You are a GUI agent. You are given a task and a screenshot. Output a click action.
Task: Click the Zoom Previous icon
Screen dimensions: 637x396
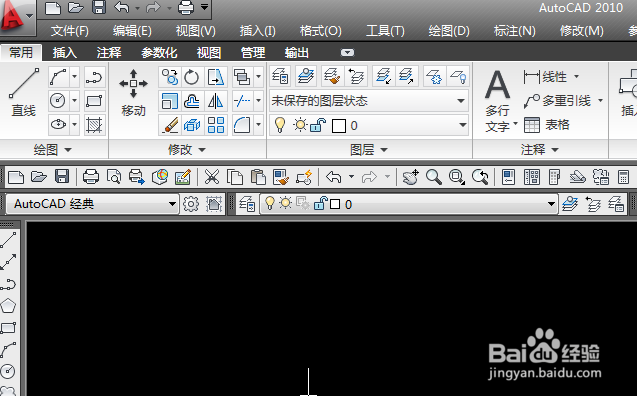[x=480, y=177]
